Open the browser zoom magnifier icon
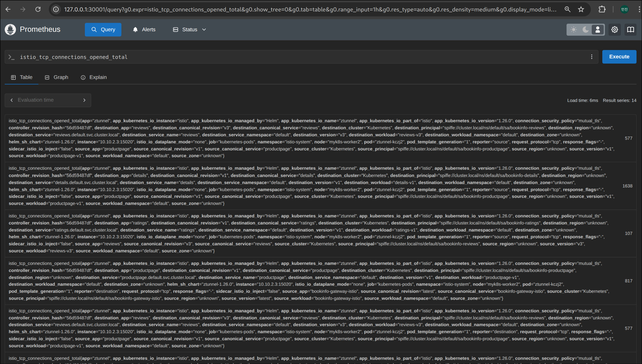The width and height of the screenshot is (642, 364). click(567, 9)
